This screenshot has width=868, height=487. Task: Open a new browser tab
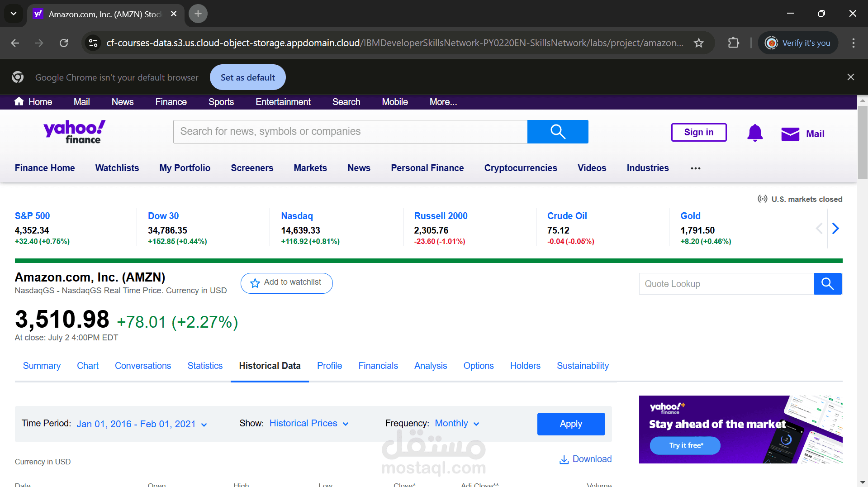tap(198, 14)
